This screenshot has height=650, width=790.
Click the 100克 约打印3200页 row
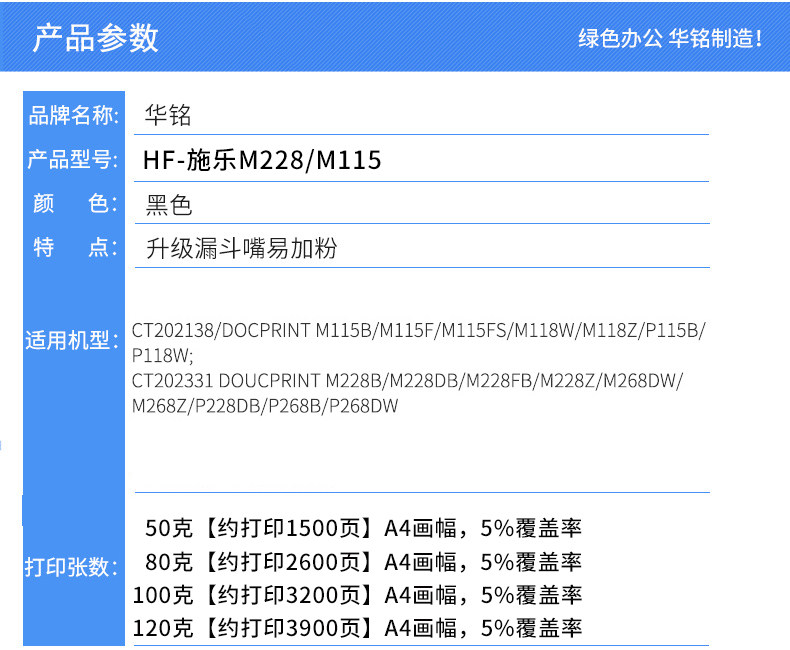pos(357,595)
